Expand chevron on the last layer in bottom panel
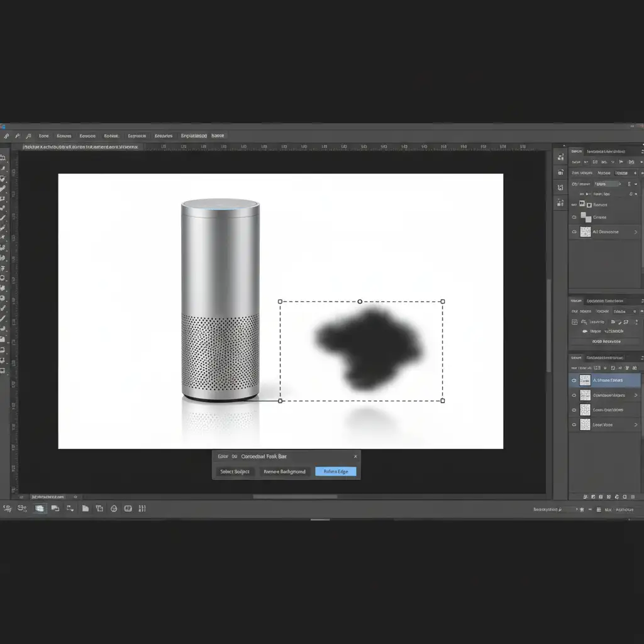Image resolution: width=644 pixels, height=644 pixels. point(636,425)
